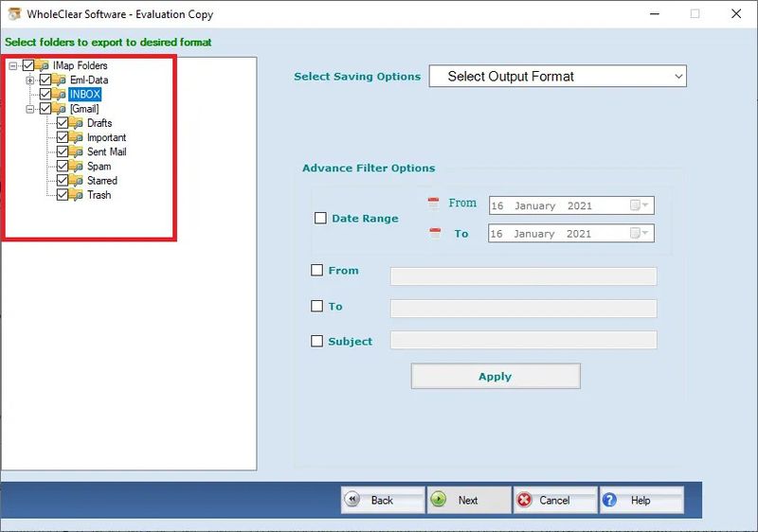The width and height of the screenshot is (758, 532).
Task: Select the Eml-Data tree label
Action: tap(89, 80)
